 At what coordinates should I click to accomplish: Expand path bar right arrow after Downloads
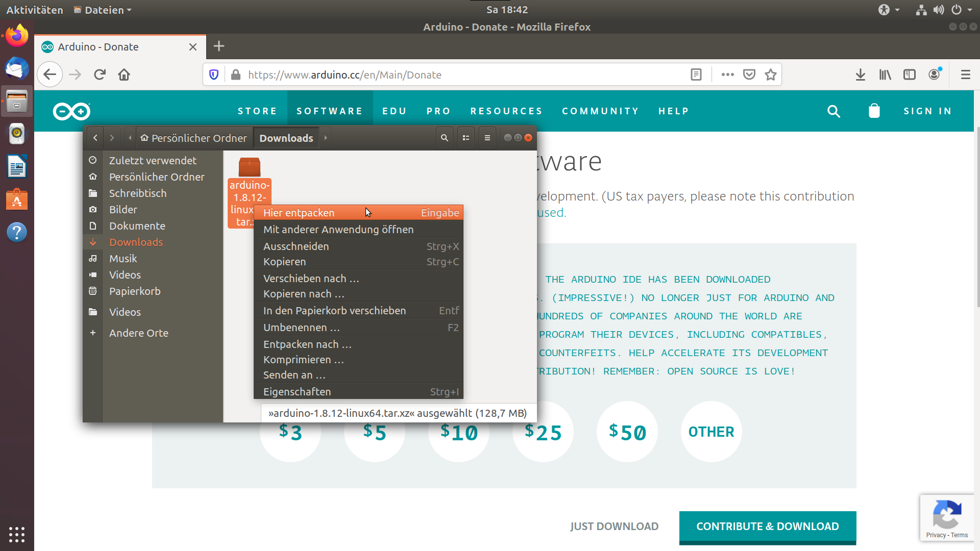click(x=326, y=138)
